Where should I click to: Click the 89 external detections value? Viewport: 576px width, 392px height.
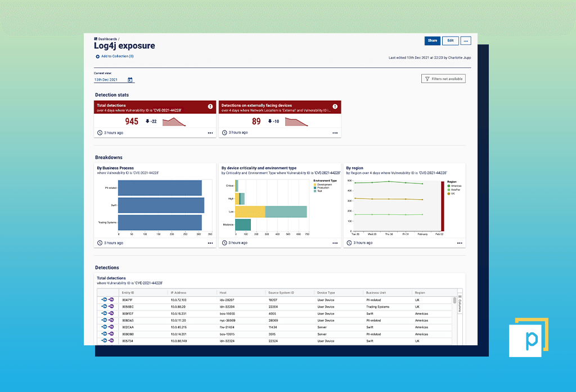point(256,121)
